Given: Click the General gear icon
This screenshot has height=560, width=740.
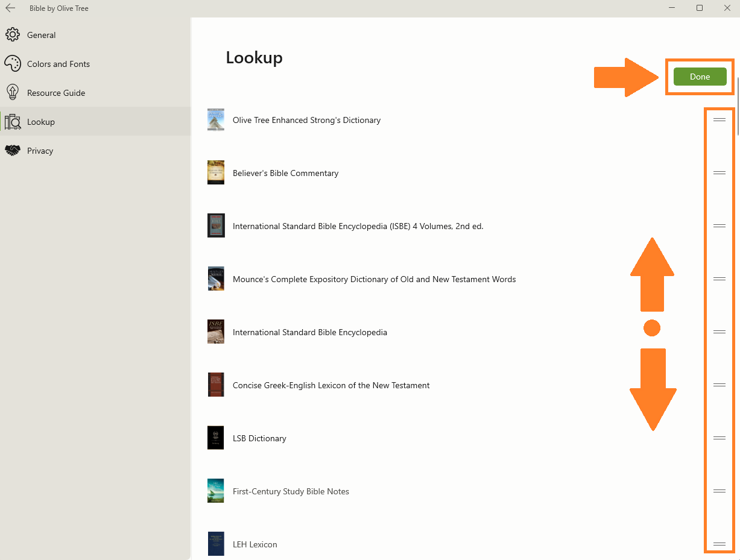Looking at the screenshot, I should (13, 35).
